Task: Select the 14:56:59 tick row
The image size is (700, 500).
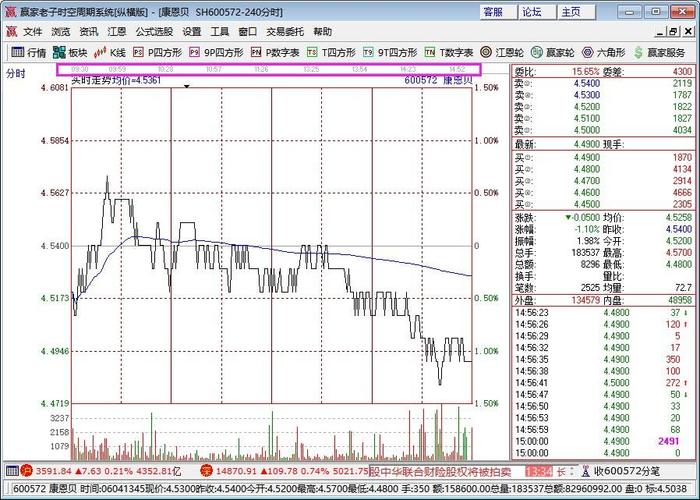Action: [x=604, y=429]
